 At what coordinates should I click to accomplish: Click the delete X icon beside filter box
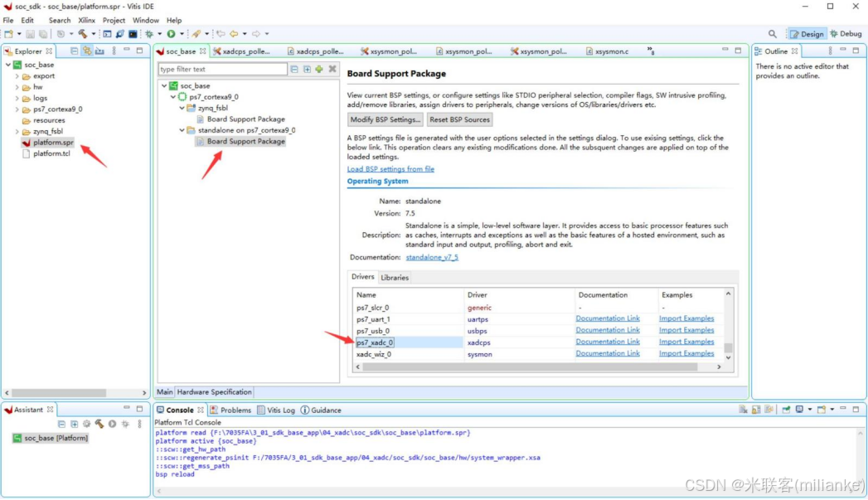(x=332, y=69)
